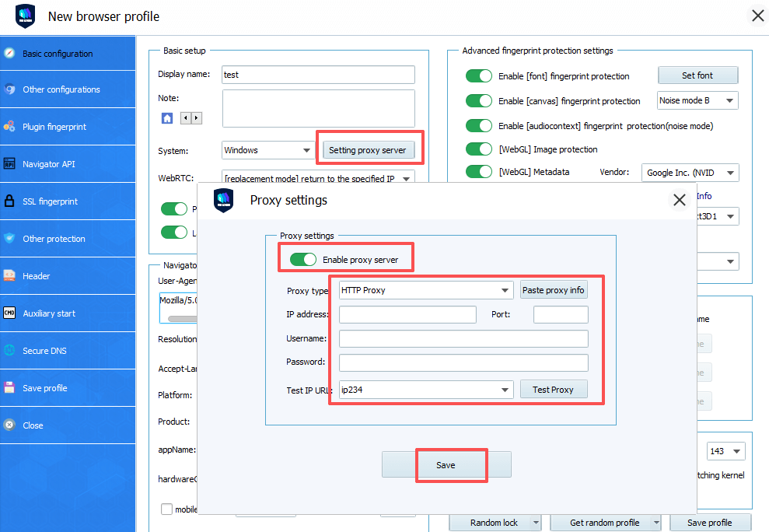Click the Auxiliary start CMD icon

(9, 313)
